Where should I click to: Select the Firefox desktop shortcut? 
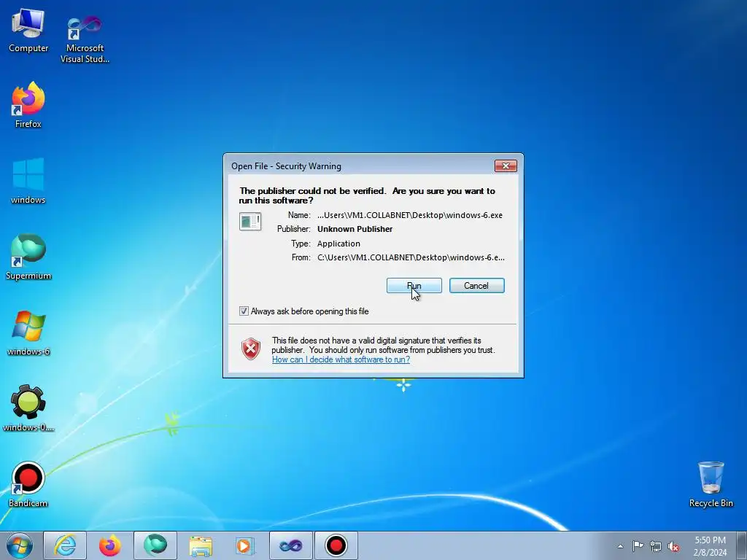(28, 105)
